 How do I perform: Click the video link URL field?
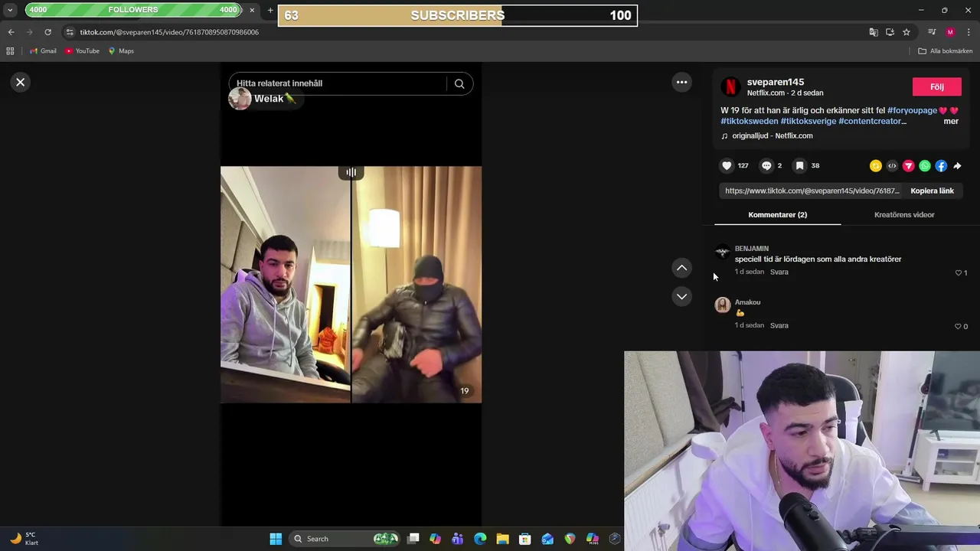point(812,191)
